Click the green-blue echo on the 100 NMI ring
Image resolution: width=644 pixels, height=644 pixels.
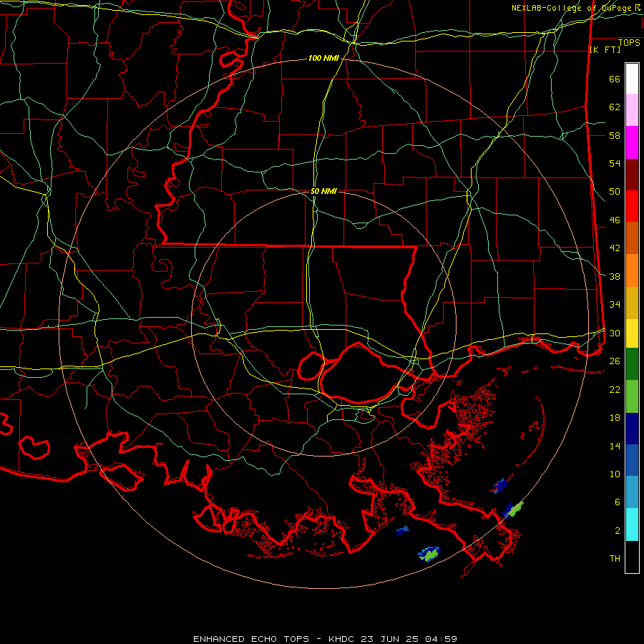click(x=512, y=509)
